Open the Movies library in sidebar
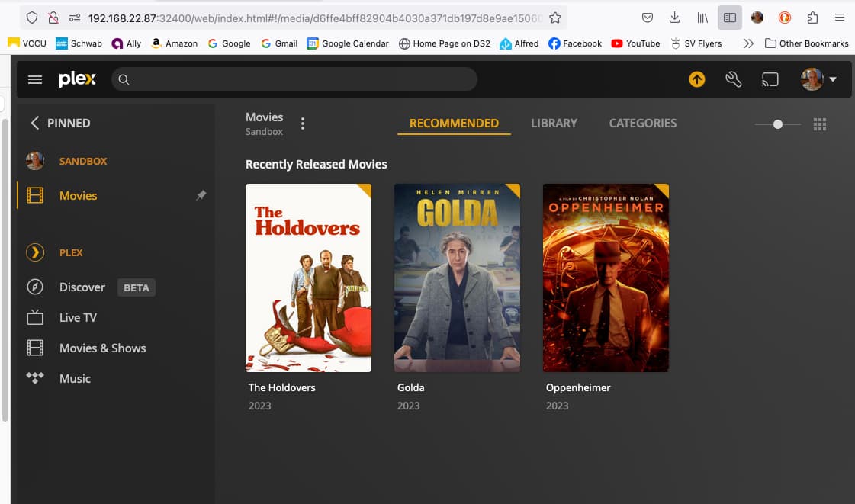 point(78,196)
